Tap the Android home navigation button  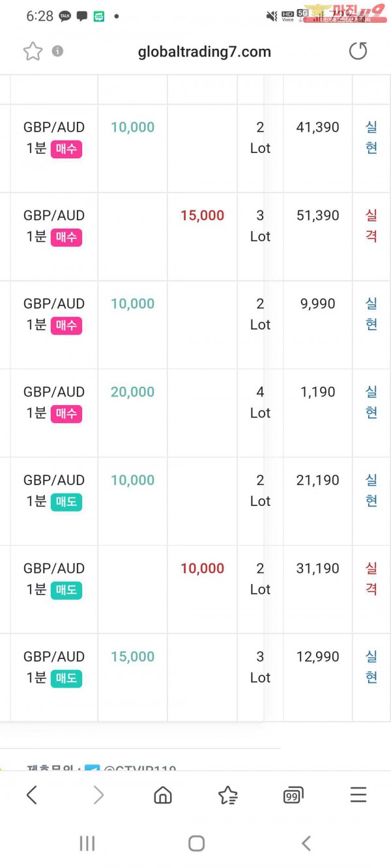pos(196,843)
